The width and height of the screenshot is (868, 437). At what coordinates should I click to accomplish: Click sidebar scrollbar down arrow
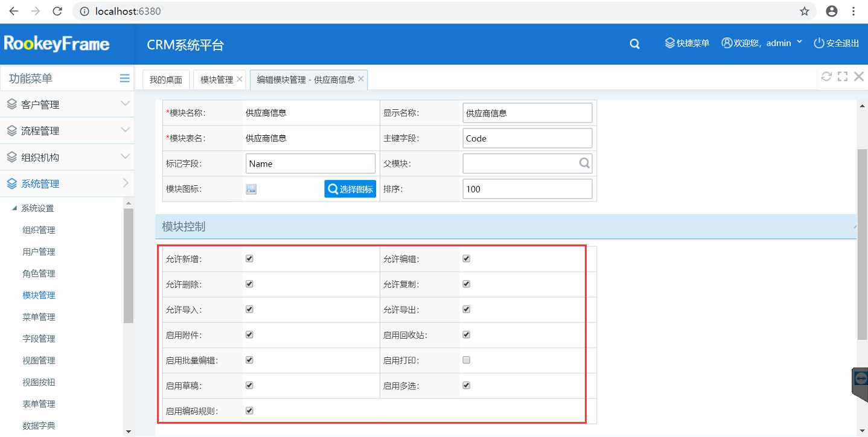point(128,431)
